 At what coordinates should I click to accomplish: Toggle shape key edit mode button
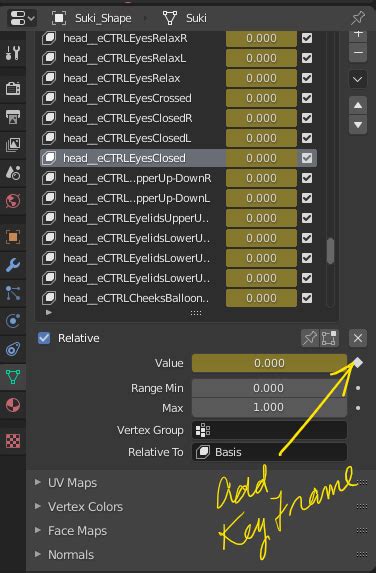coord(329,338)
